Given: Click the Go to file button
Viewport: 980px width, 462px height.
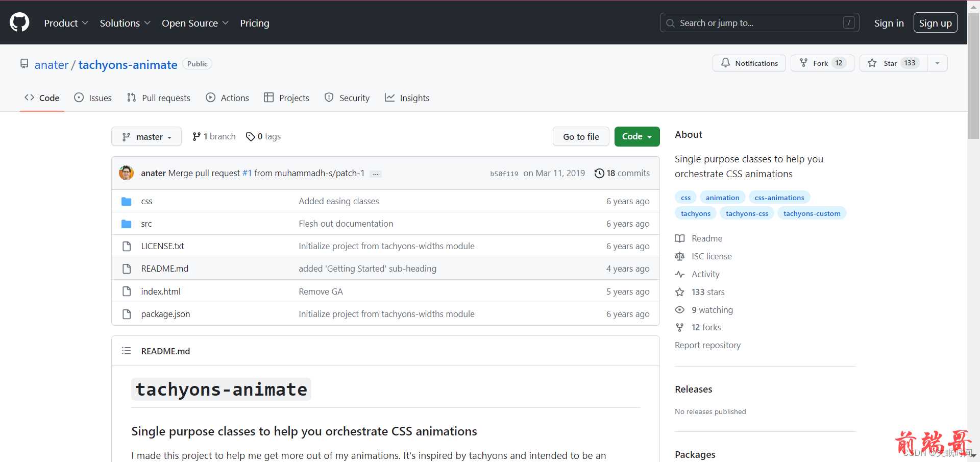Looking at the screenshot, I should coord(581,136).
